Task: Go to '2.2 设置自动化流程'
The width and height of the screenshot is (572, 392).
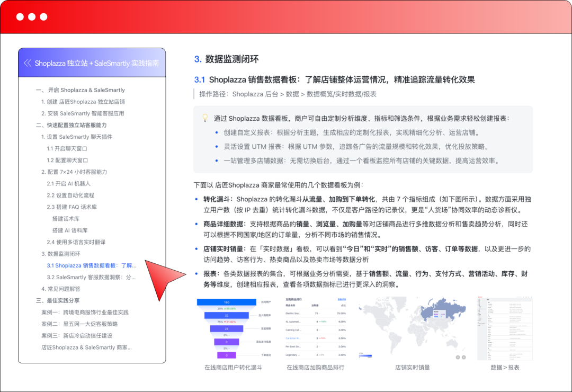Action: coord(70,195)
